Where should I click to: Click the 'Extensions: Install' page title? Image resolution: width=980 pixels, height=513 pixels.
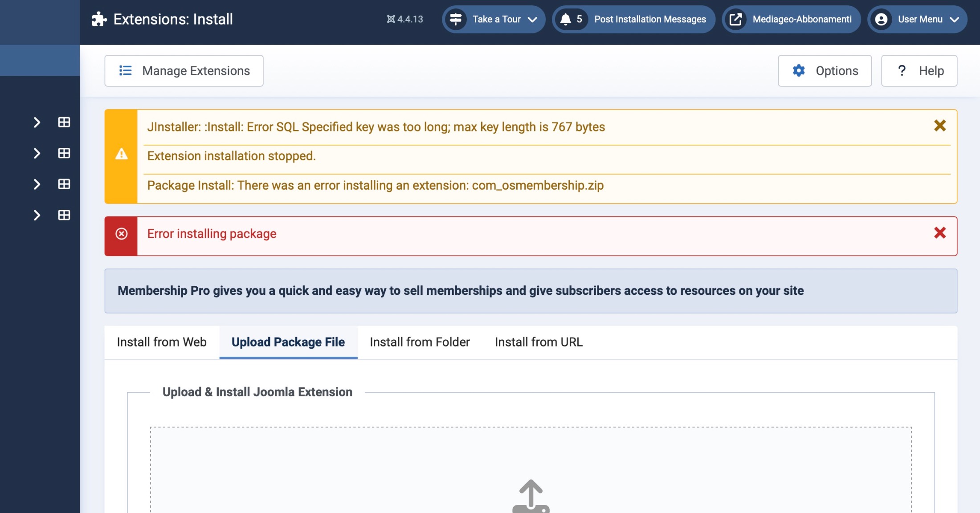tap(173, 19)
